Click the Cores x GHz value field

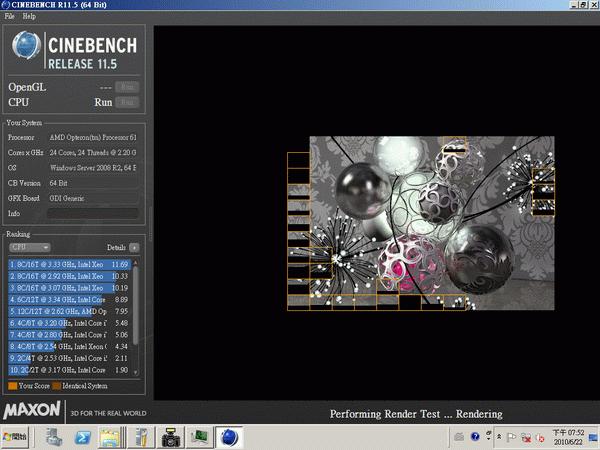[x=93, y=153]
